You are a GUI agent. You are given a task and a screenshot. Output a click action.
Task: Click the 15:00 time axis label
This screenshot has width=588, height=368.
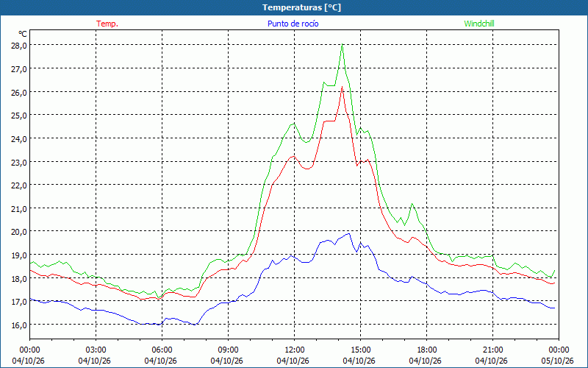360,350
